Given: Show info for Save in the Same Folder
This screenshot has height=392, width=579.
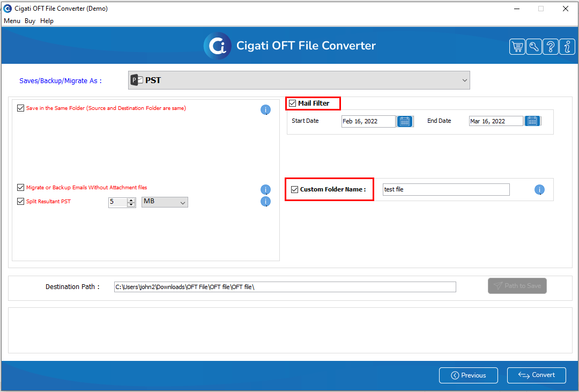Looking at the screenshot, I should pos(265,110).
